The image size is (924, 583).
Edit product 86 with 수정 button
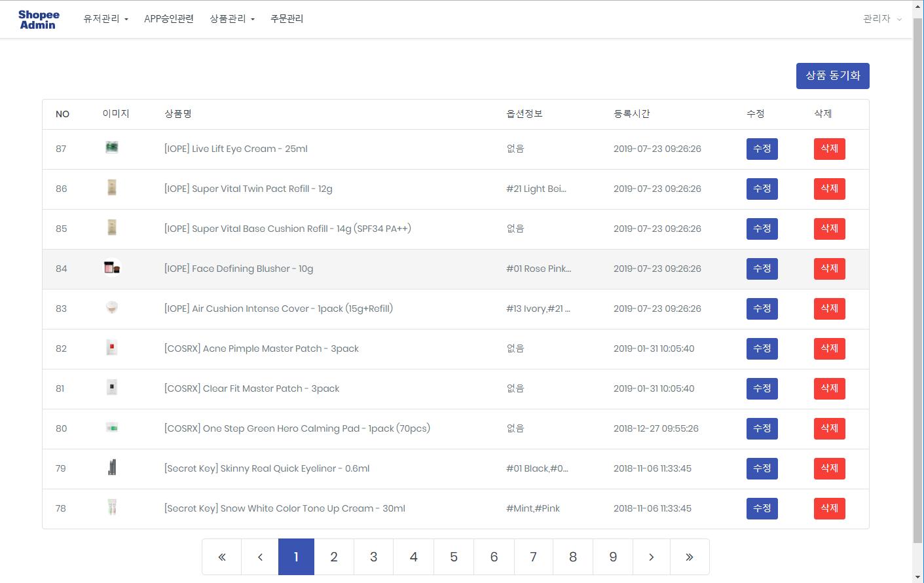pos(762,189)
